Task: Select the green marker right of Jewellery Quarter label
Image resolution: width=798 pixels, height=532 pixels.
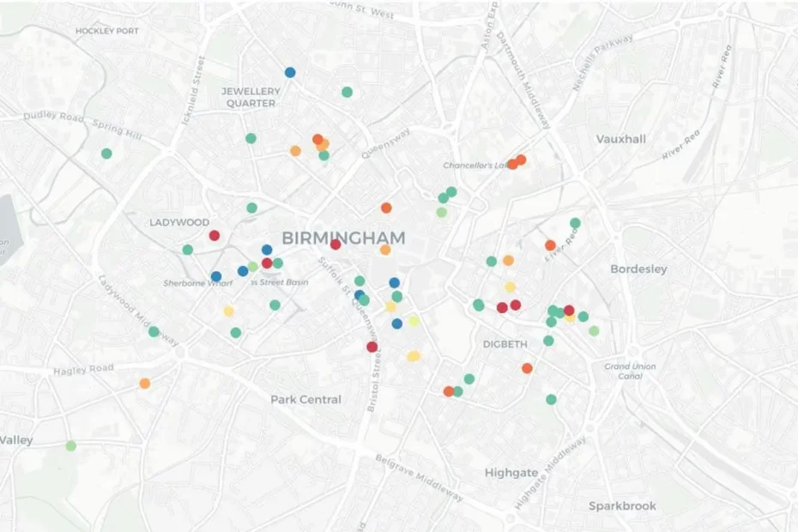Action: pyautogui.click(x=347, y=92)
